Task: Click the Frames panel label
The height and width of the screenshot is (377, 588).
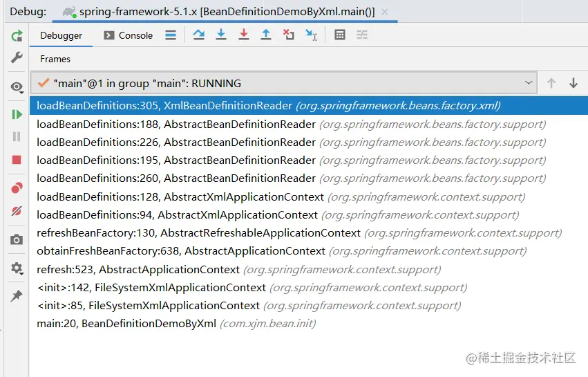Action: pos(55,59)
